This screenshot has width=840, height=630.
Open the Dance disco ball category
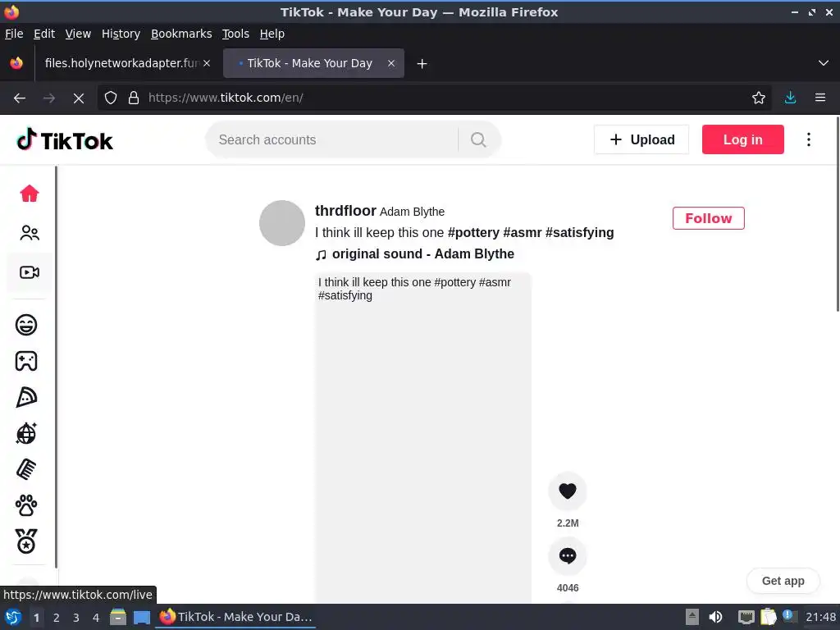pyautogui.click(x=26, y=433)
